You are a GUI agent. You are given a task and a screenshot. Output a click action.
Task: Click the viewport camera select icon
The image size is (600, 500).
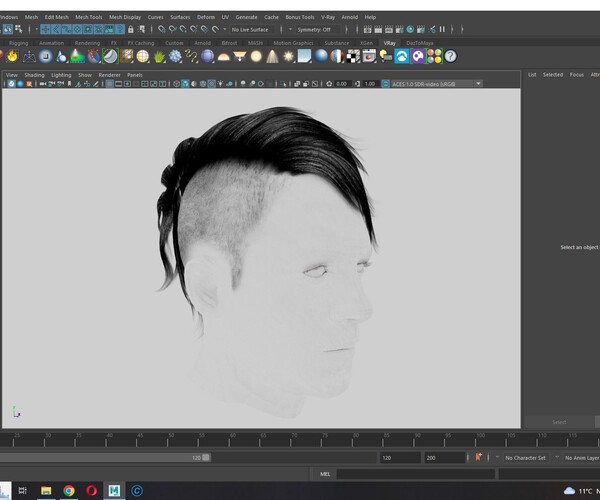pos(43,84)
